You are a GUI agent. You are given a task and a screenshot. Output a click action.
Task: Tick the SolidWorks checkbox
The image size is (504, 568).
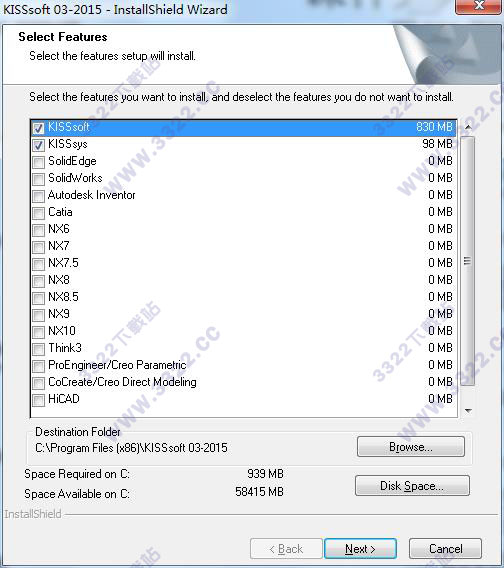38,179
